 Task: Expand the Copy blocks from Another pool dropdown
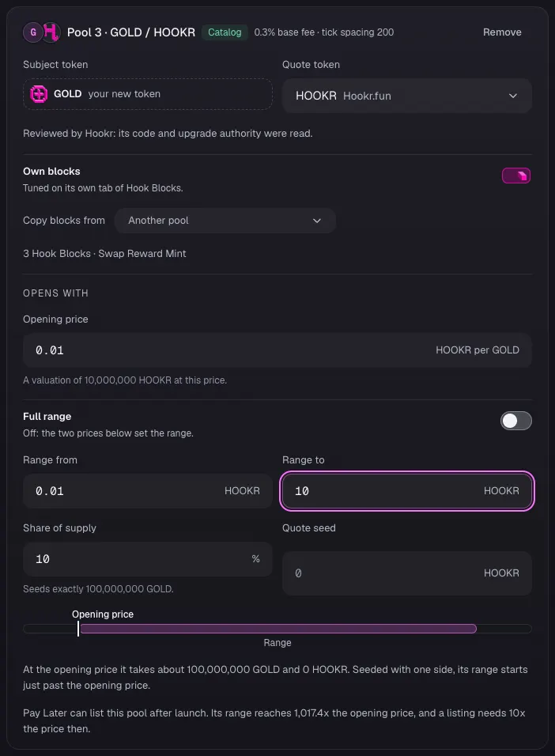click(x=225, y=221)
